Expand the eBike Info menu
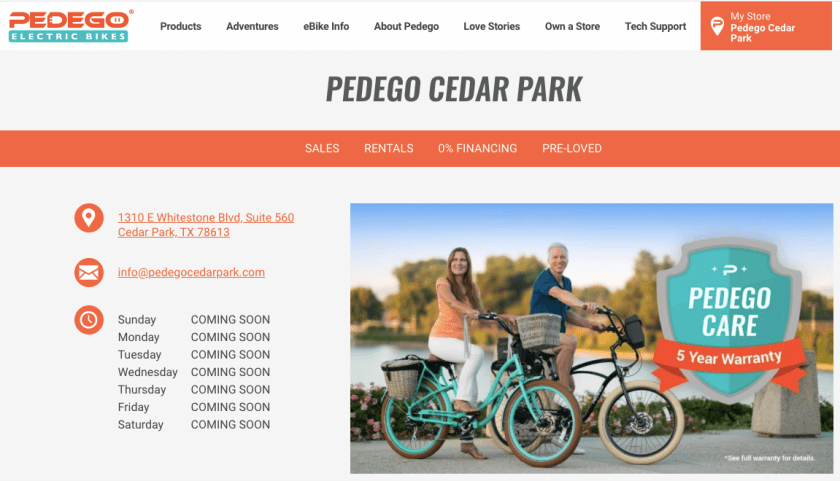 [x=326, y=26]
